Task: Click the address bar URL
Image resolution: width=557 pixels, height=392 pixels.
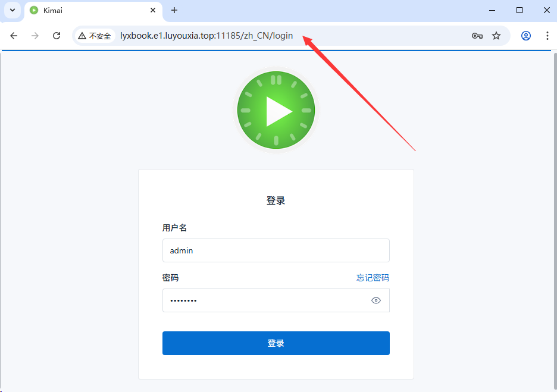Action: click(206, 36)
